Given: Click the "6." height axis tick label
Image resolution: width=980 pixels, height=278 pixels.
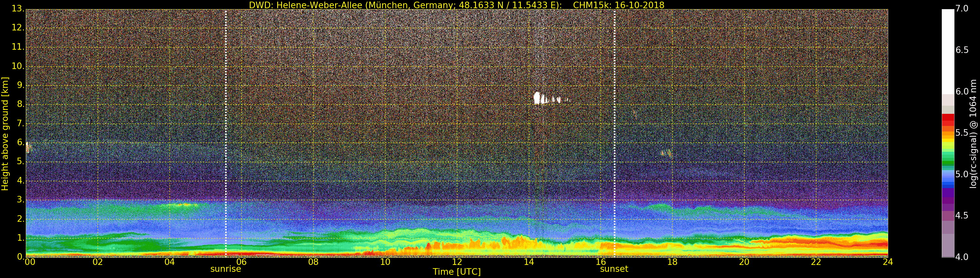Looking at the screenshot, I should click(x=21, y=142).
